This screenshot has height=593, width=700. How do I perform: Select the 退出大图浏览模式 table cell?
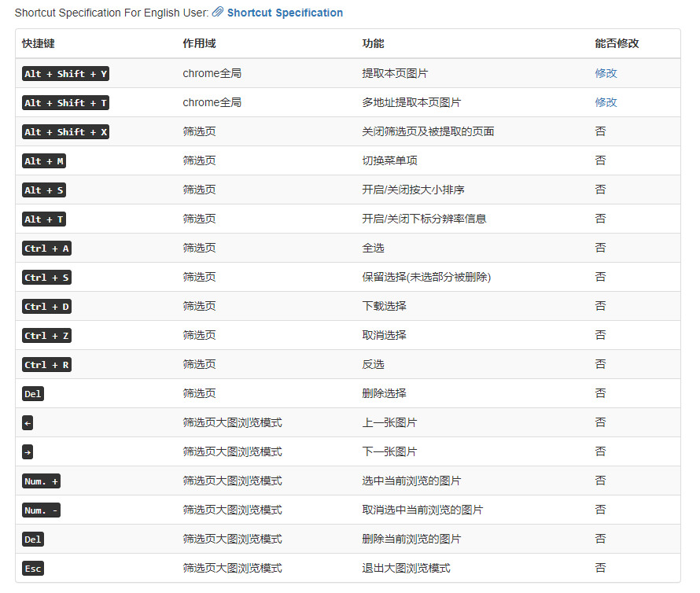point(406,568)
